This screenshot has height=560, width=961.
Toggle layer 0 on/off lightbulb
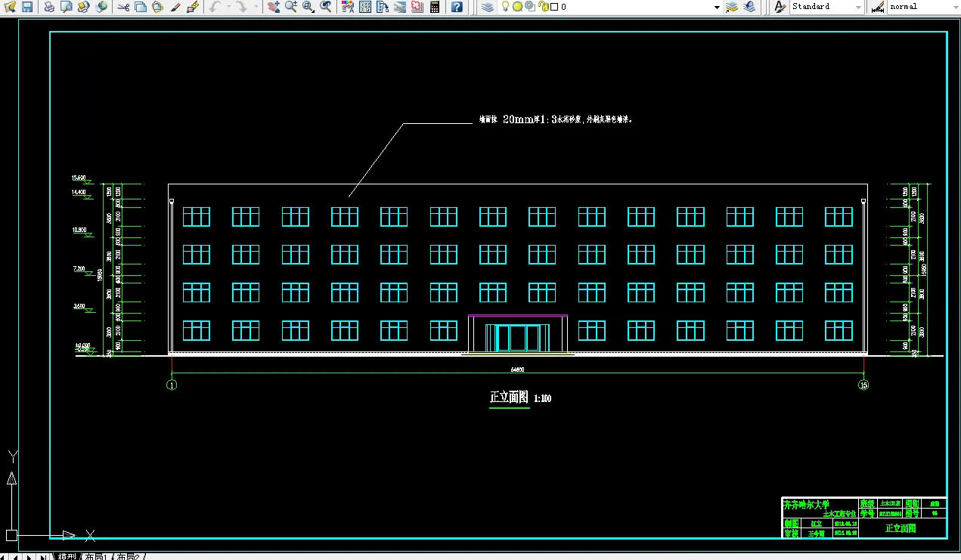pos(506,7)
